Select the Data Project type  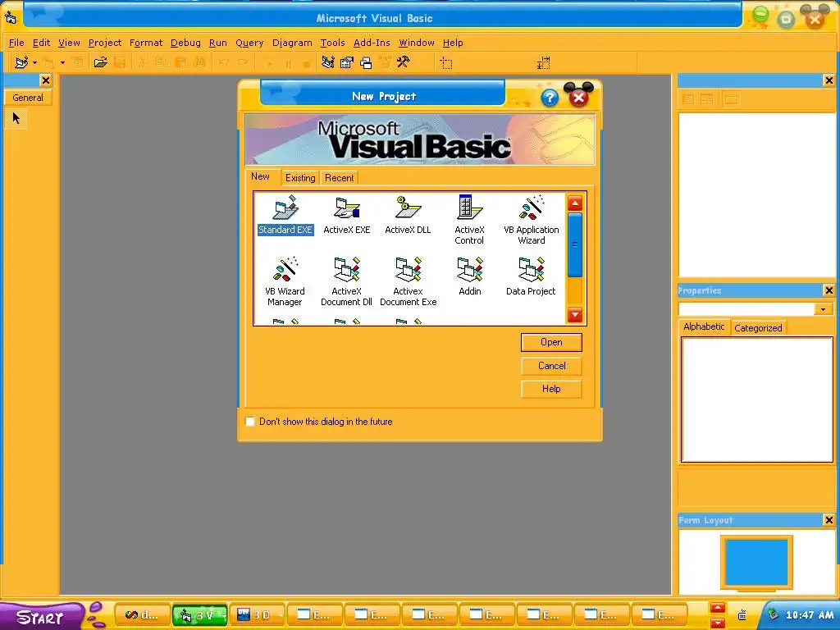click(x=531, y=276)
